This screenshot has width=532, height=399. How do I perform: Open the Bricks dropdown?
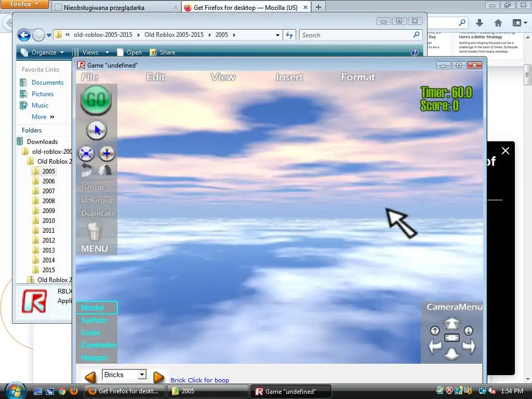[x=124, y=375]
